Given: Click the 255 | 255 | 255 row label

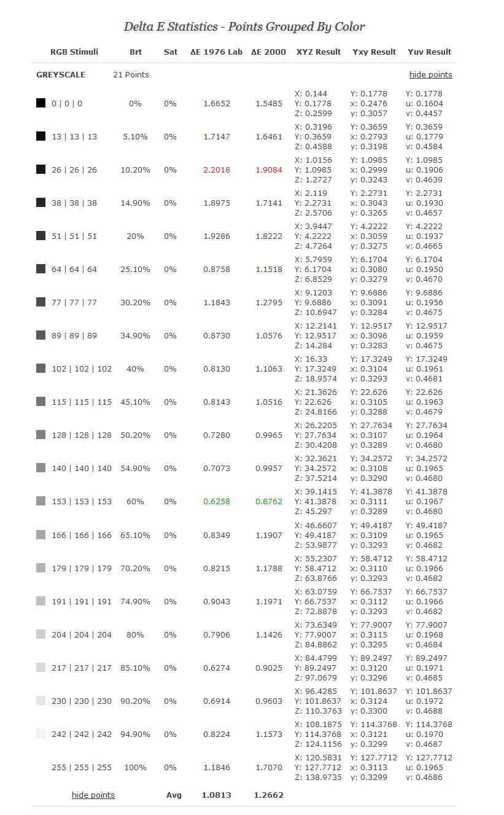Looking at the screenshot, I should [82, 768].
